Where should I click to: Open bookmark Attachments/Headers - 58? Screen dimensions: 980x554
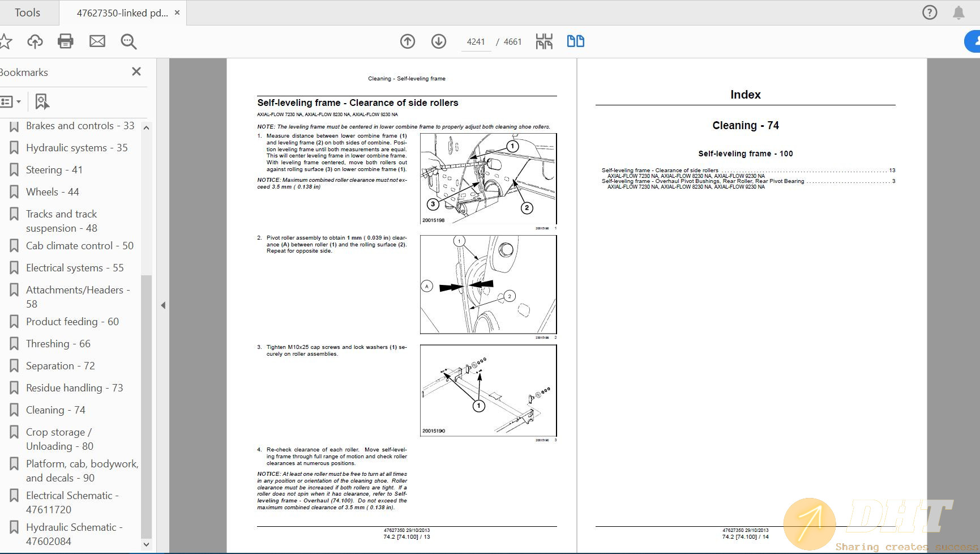click(78, 297)
